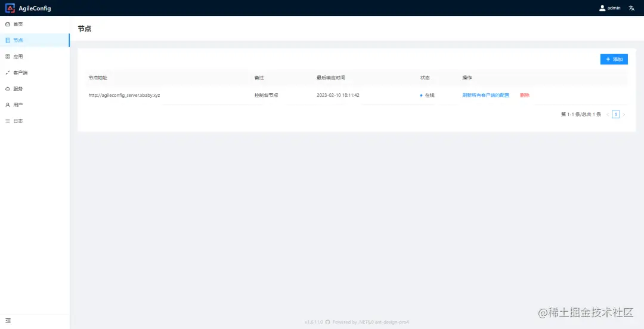The image size is (644, 329).
Task: Select page 1 in pagination
Action: point(615,114)
